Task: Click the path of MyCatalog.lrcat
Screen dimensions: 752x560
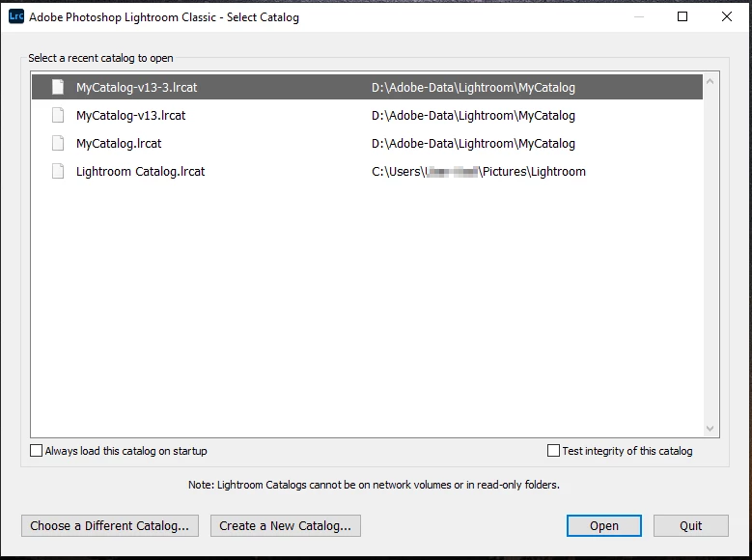Action: [473, 144]
